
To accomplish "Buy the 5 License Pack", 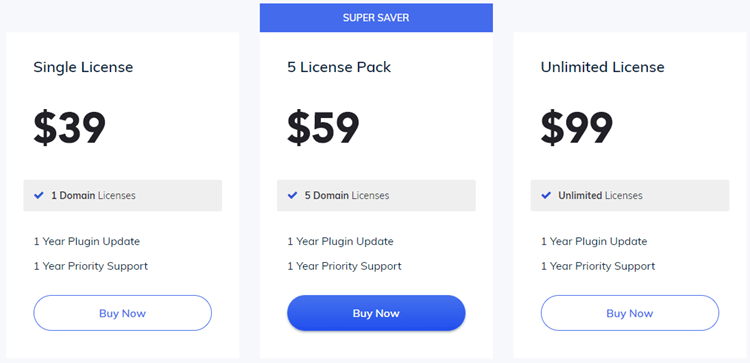I will click(x=376, y=313).
